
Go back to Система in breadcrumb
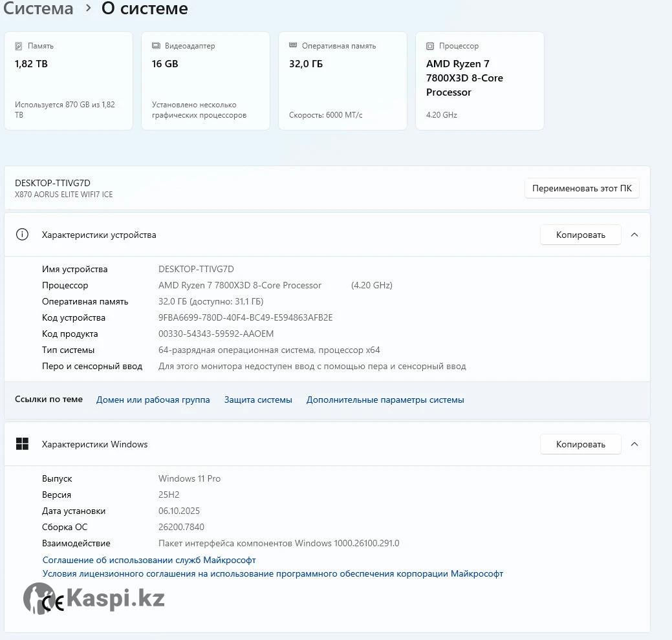(x=38, y=9)
